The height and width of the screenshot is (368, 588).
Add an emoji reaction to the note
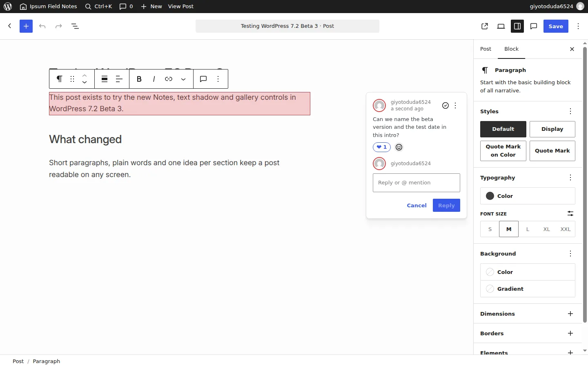tap(399, 147)
